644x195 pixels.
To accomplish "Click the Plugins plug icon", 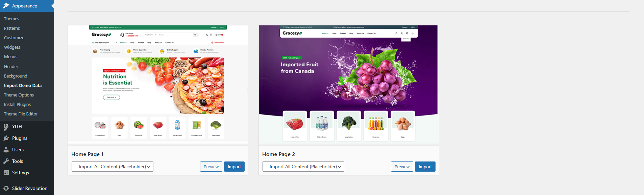I will 6,138.
